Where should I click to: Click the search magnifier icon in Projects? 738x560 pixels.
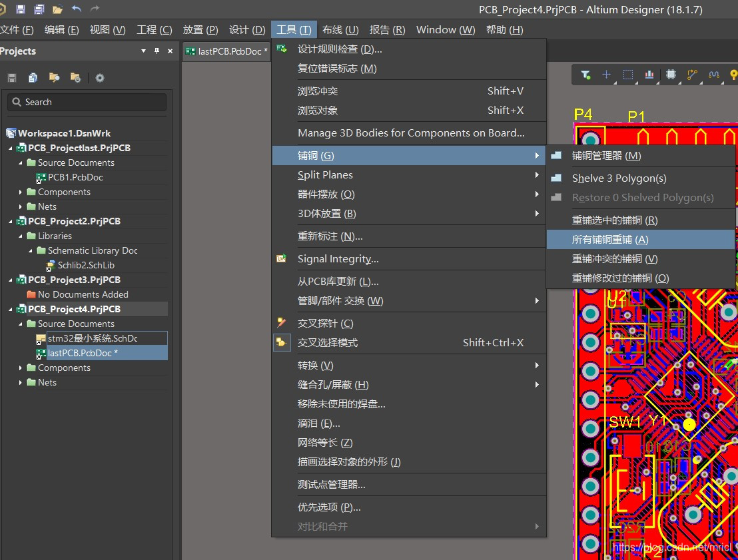tap(17, 102)
